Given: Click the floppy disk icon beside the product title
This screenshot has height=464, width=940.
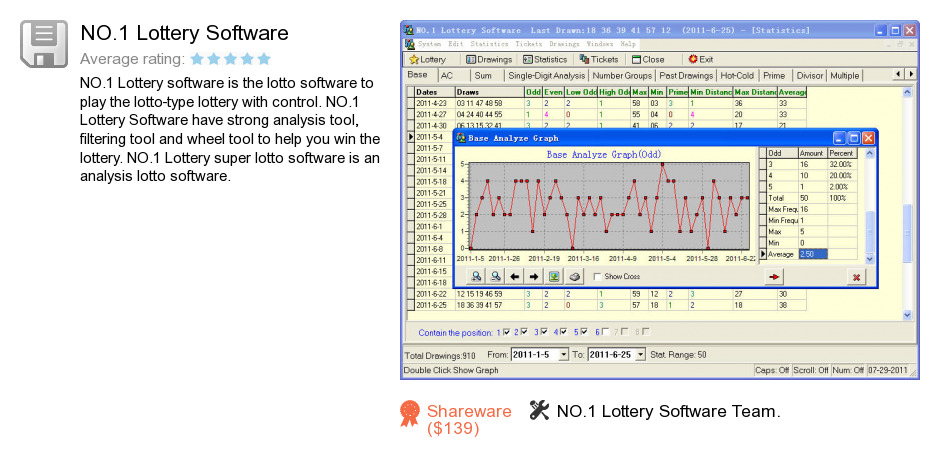Looking at the screenshot, I should click(x=44, y=43).
